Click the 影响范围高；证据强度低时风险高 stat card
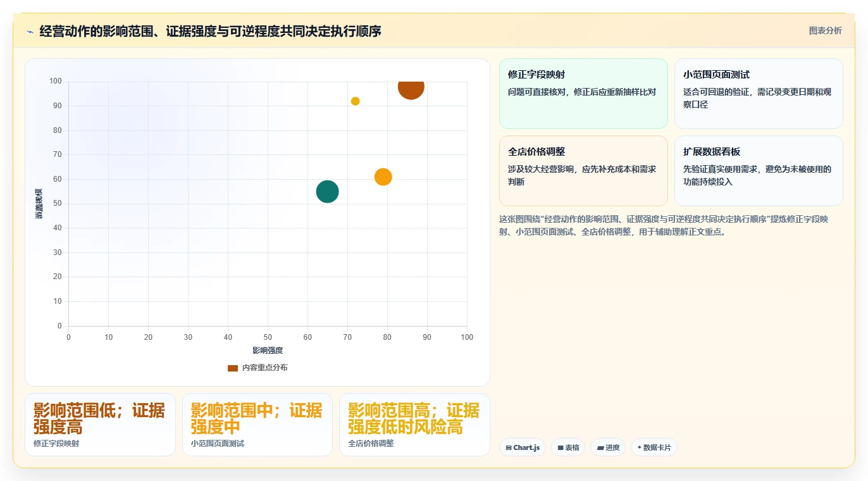 tap(414, 425)
